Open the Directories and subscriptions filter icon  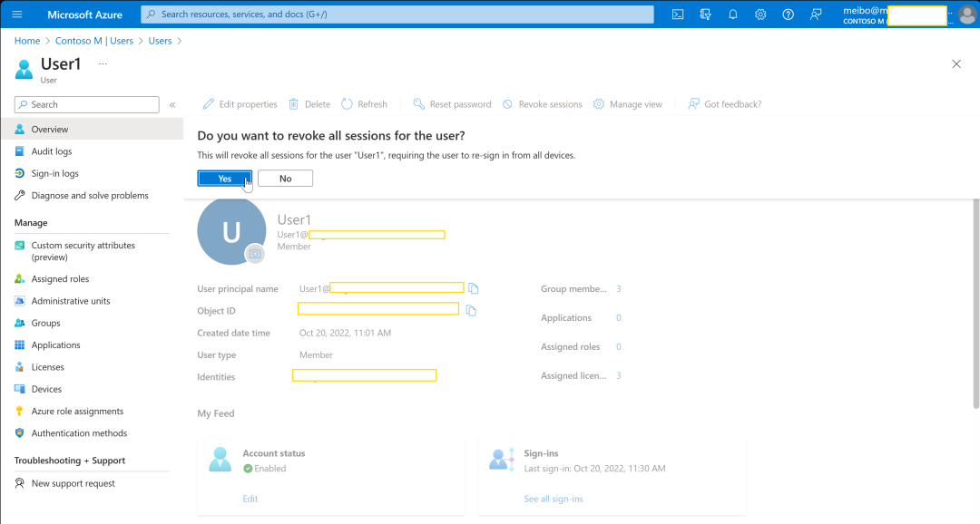(x=705, y=15)
